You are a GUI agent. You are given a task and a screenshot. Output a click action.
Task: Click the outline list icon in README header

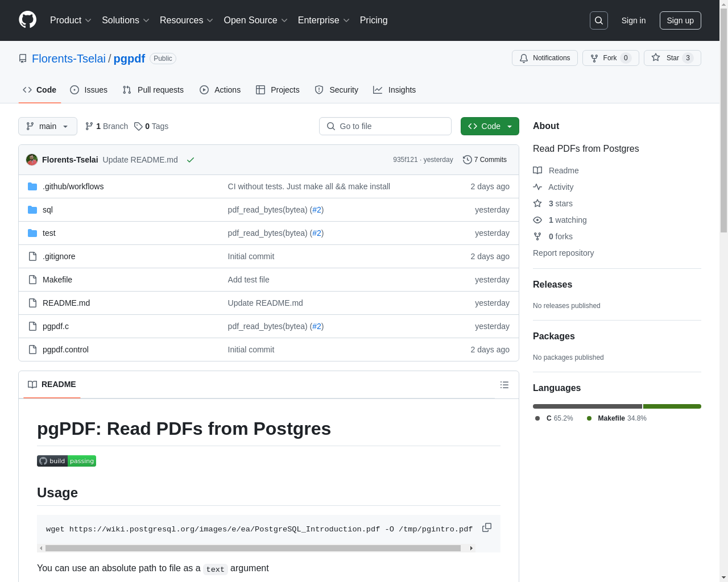pos(504,385)
